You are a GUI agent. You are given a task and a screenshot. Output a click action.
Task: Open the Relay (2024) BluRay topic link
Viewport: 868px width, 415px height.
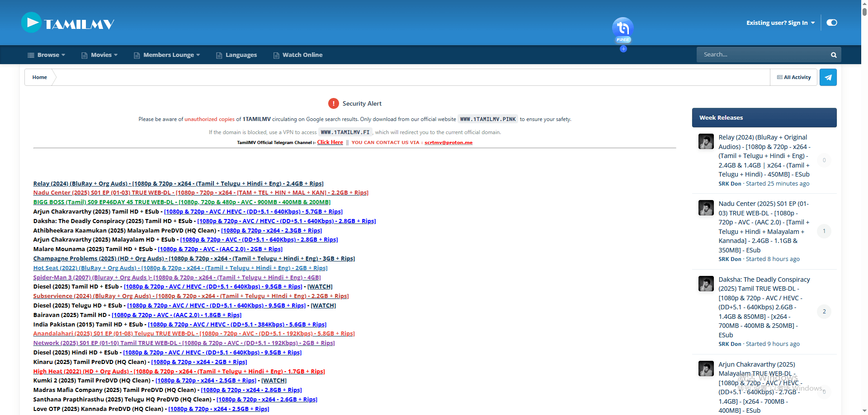pos(178,183)
